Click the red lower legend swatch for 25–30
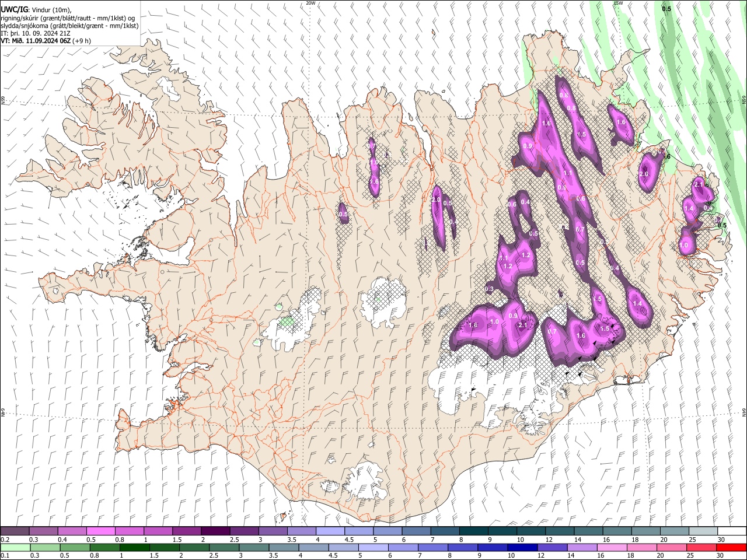The image size is (747, 560). click(x=701, y=547)
